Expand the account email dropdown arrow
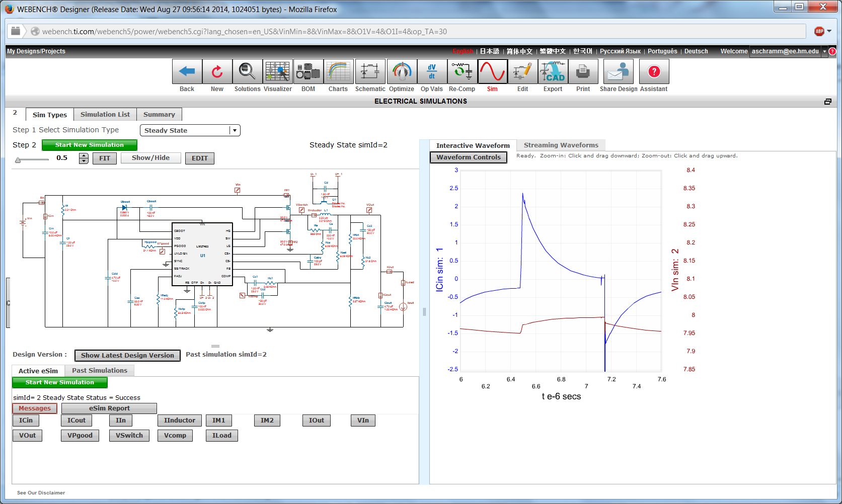The height and width of the screenshot is (504, 842). (x=824, y=51)
